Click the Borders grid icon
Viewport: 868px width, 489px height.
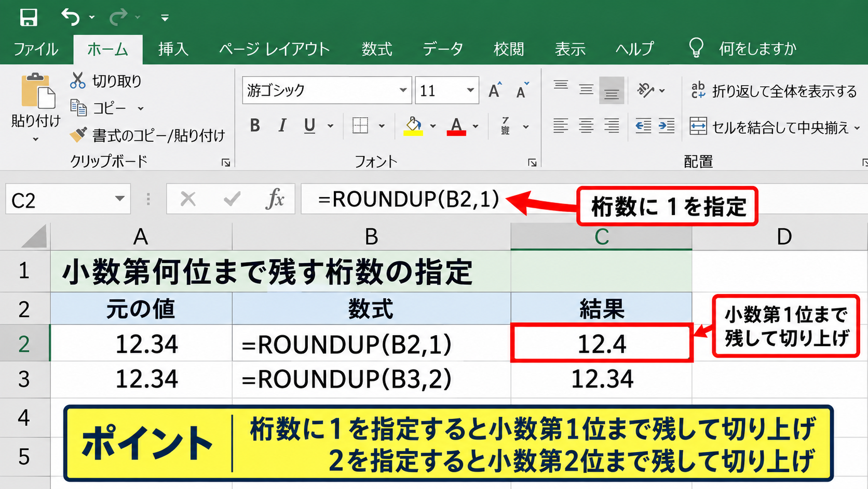pos(360,126)
